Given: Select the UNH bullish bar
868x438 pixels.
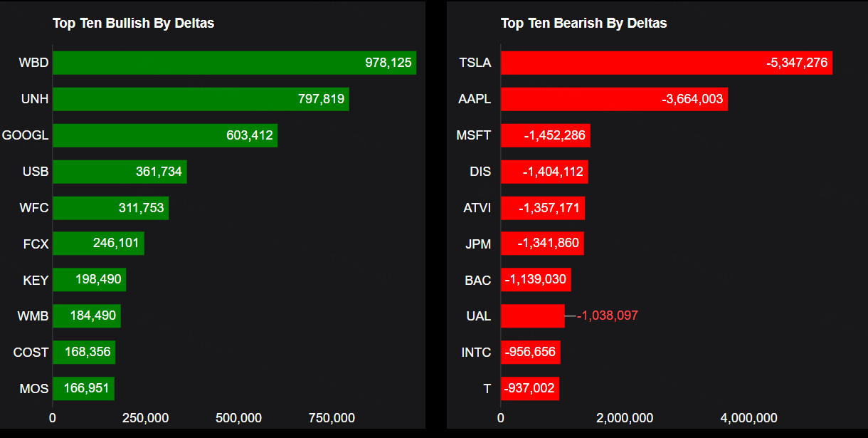Looking at the screenshot, I should (x=201, y=99).
